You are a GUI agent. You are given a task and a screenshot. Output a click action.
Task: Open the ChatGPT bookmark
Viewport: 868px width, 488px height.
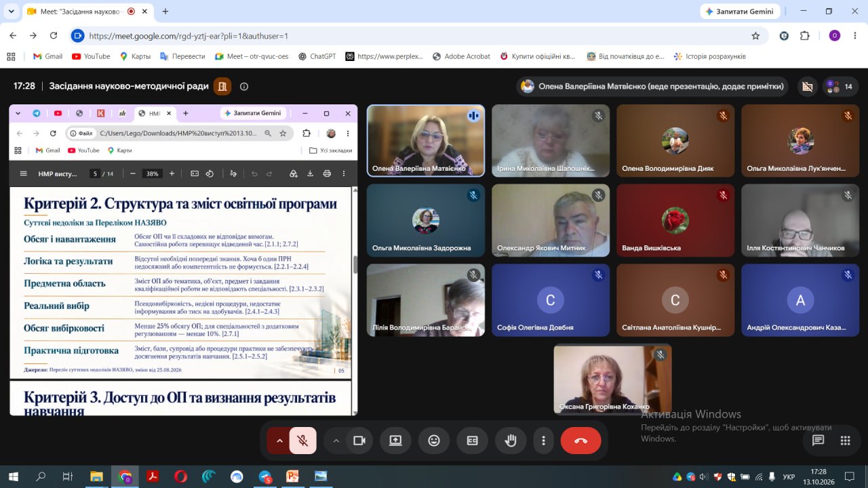point(317,56)
